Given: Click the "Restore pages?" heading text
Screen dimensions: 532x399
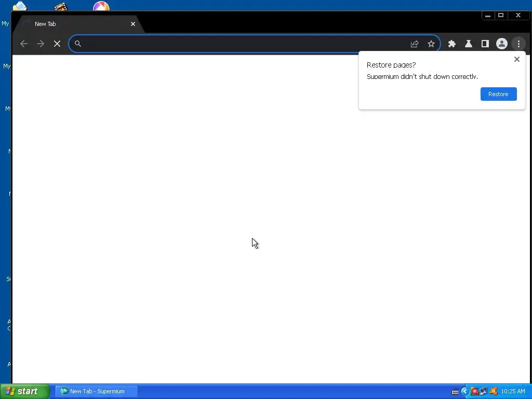Looking at the screenshot, I should coord(391,65).
